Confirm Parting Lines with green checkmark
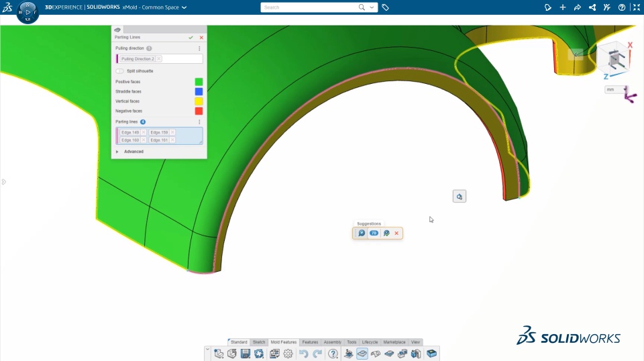This screenshot has height=361, width=644. click(191, 38)
